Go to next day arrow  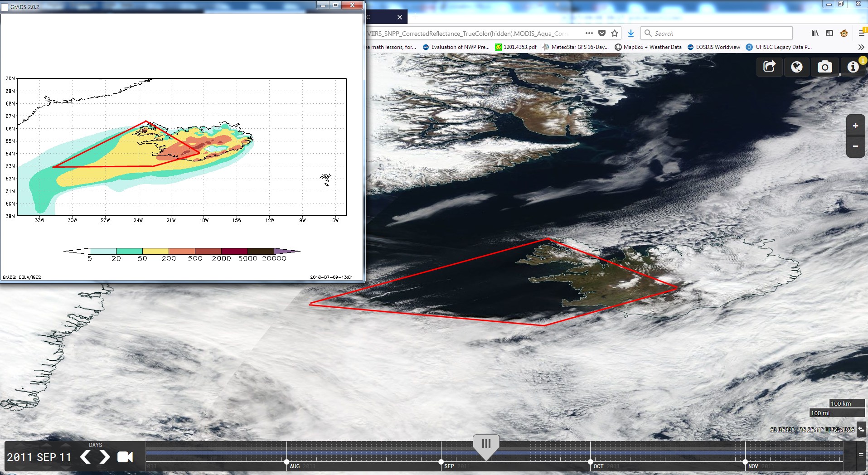pos(104,457)
